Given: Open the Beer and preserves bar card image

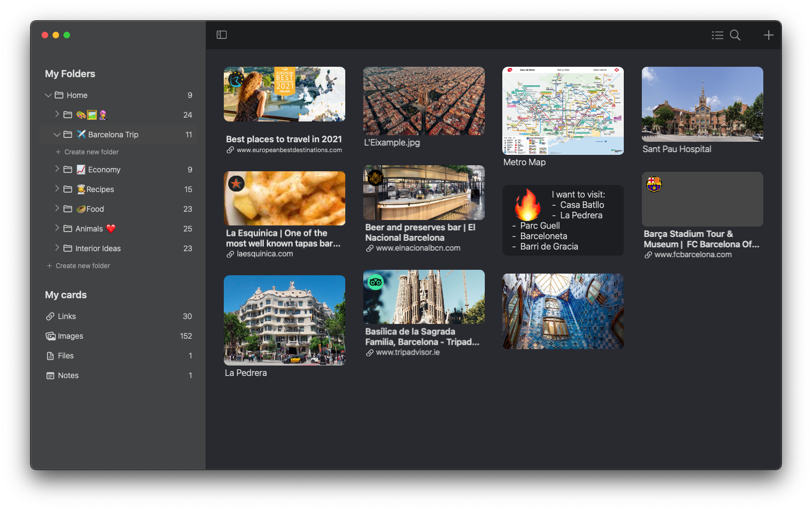Looking at the screenshot, I should [x=424, y=193].
